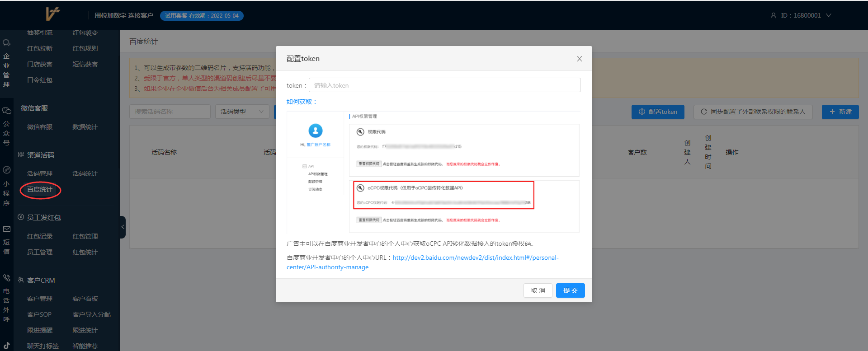
Task: Open 聊天打标签 menu item
Action: (x=43, y=346)
